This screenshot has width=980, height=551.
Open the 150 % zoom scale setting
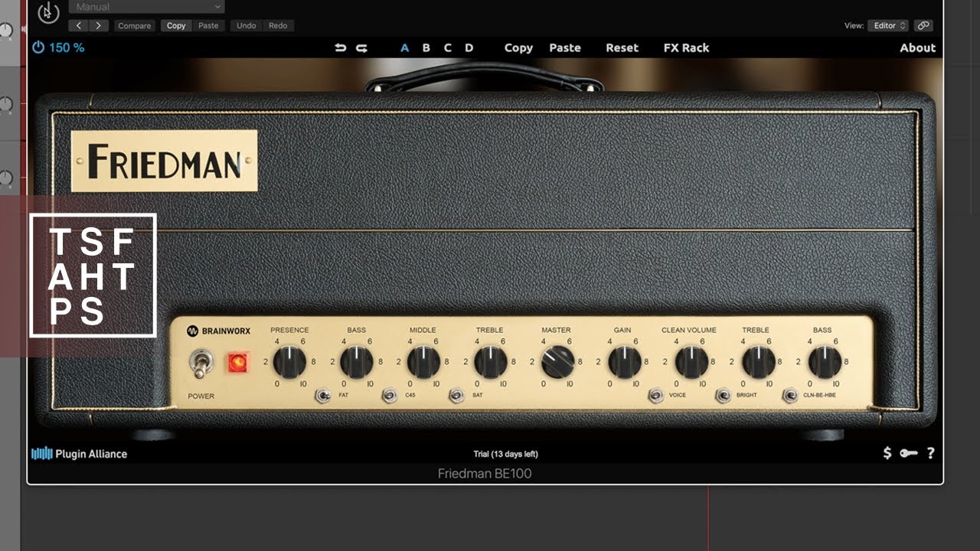coord(67,47)
